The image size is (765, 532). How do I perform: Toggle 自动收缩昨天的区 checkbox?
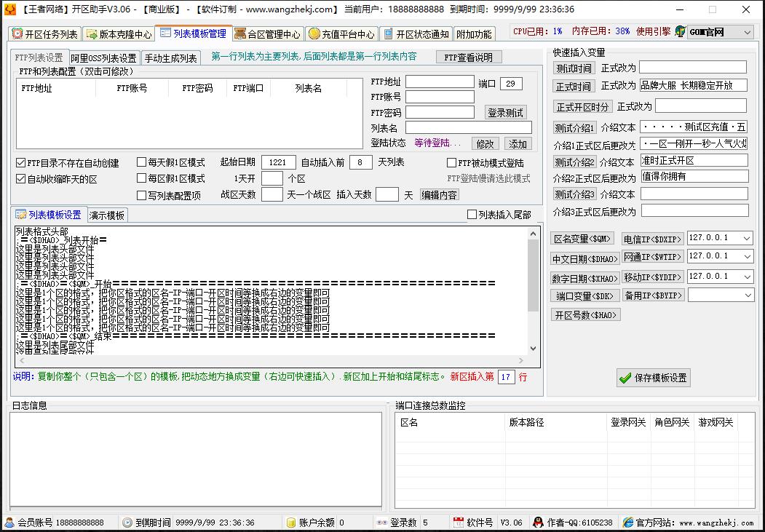point(20,179)
